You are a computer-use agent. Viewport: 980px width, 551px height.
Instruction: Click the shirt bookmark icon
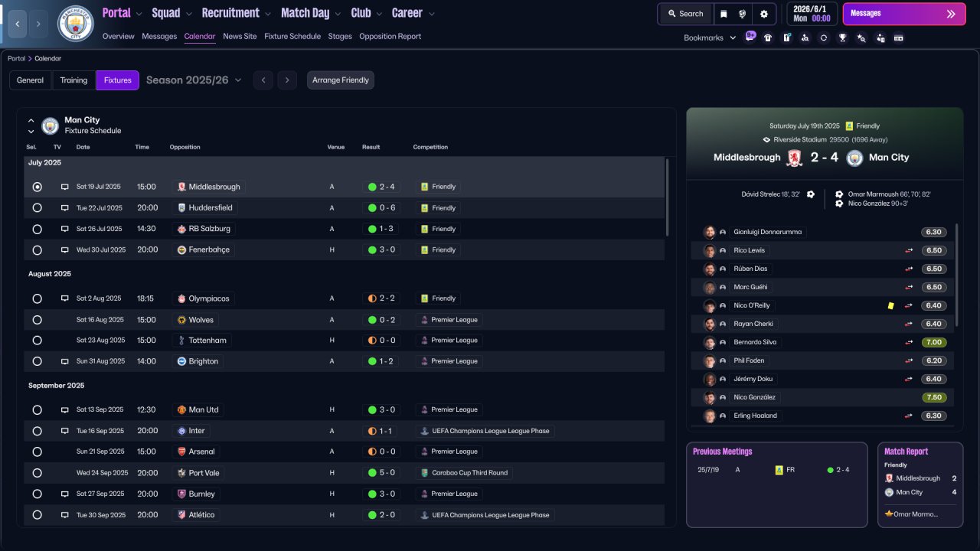tap(768, 37)
